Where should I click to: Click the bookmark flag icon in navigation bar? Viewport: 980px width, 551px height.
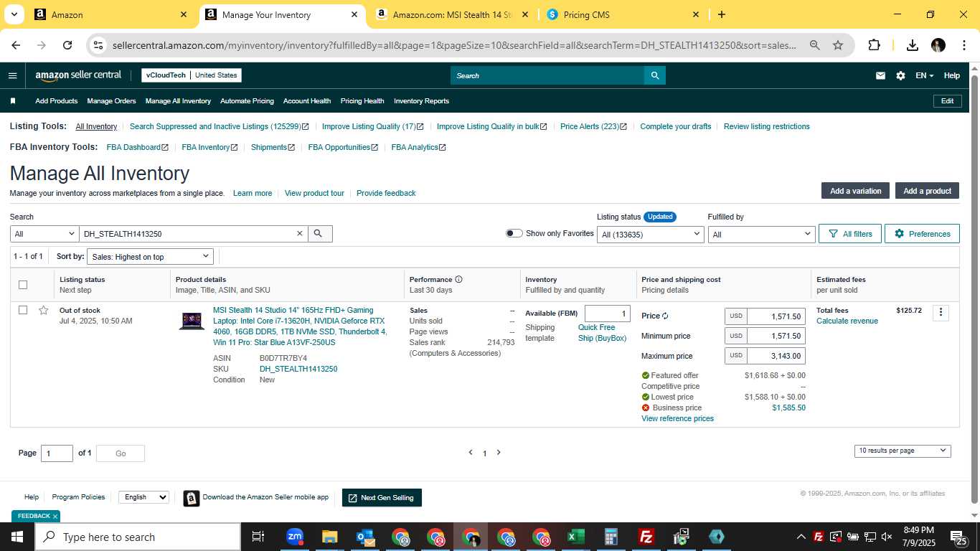point(13,101)
